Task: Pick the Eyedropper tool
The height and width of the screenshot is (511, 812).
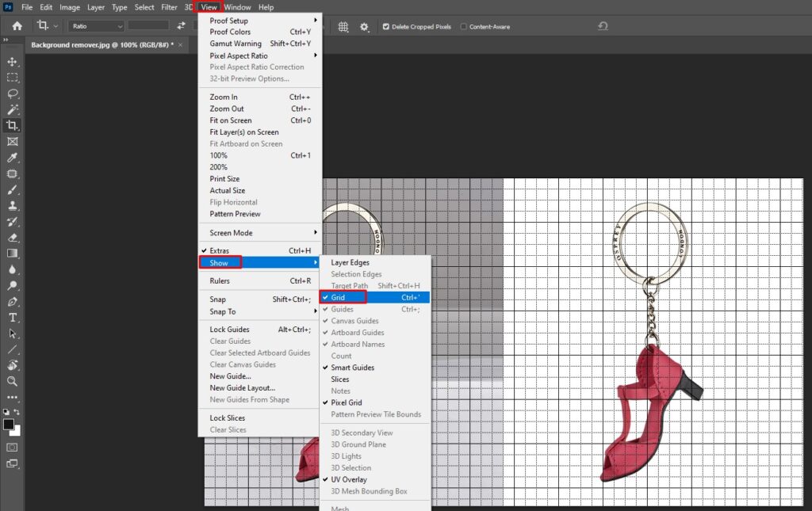Action: point(13,157)
